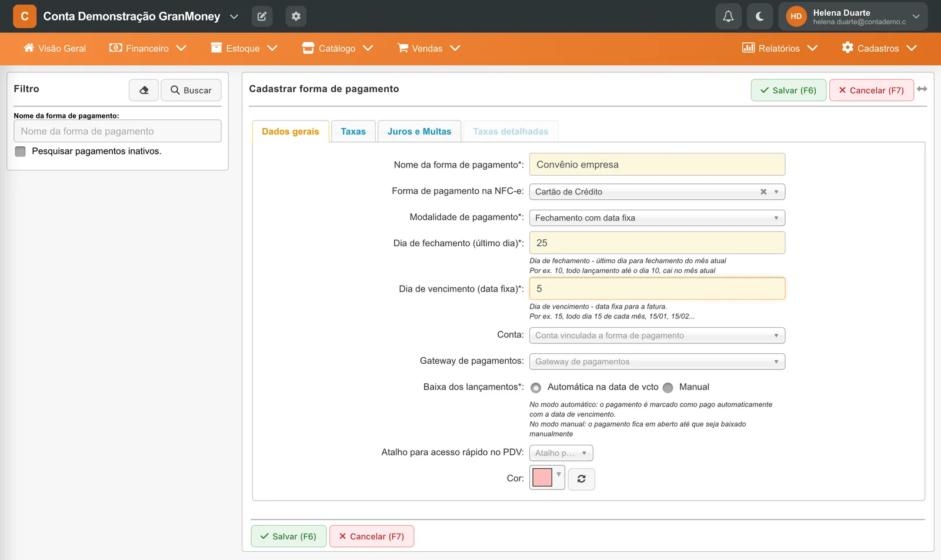
Task: Open the Relatórios menu
Action: tap(780, 48)
